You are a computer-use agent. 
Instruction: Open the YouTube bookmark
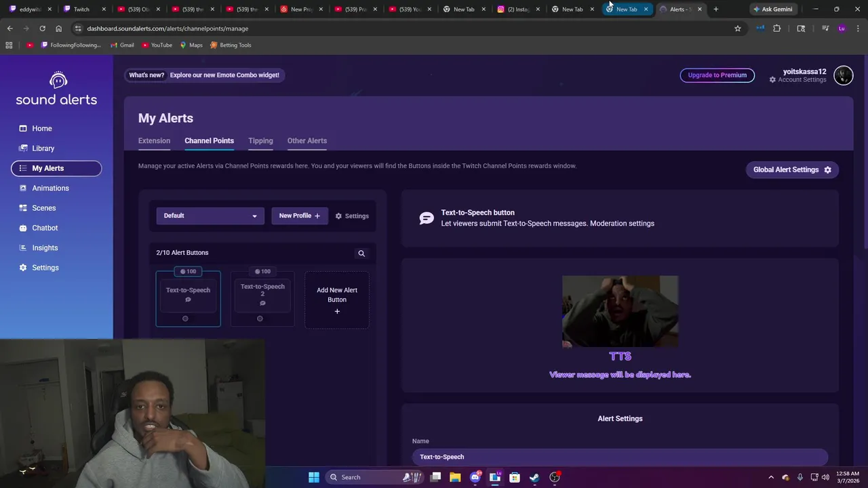[157, 45]
